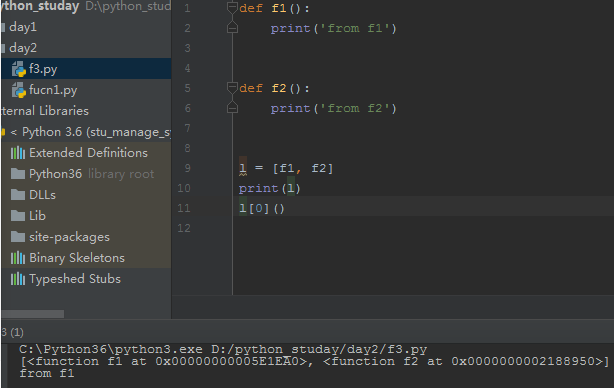Open the fucn1.py file

[x=53, y=90]
